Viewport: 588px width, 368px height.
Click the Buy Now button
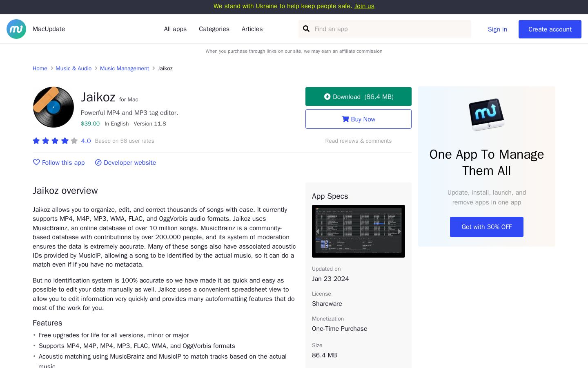click(x=359, y=119)
